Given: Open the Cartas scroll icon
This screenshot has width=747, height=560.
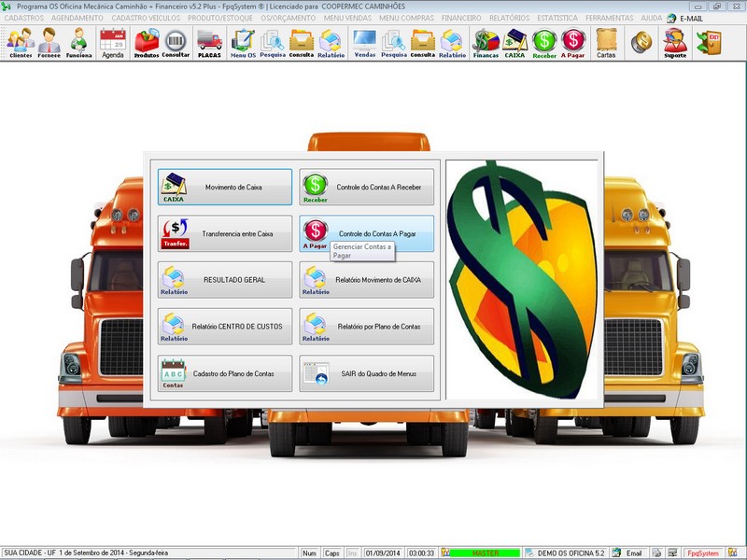Looking at the screenshot, I should tap(606, 43).
